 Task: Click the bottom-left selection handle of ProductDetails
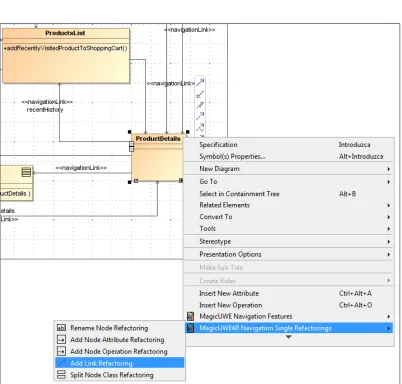pyautogui.click(x=130, y=182)
